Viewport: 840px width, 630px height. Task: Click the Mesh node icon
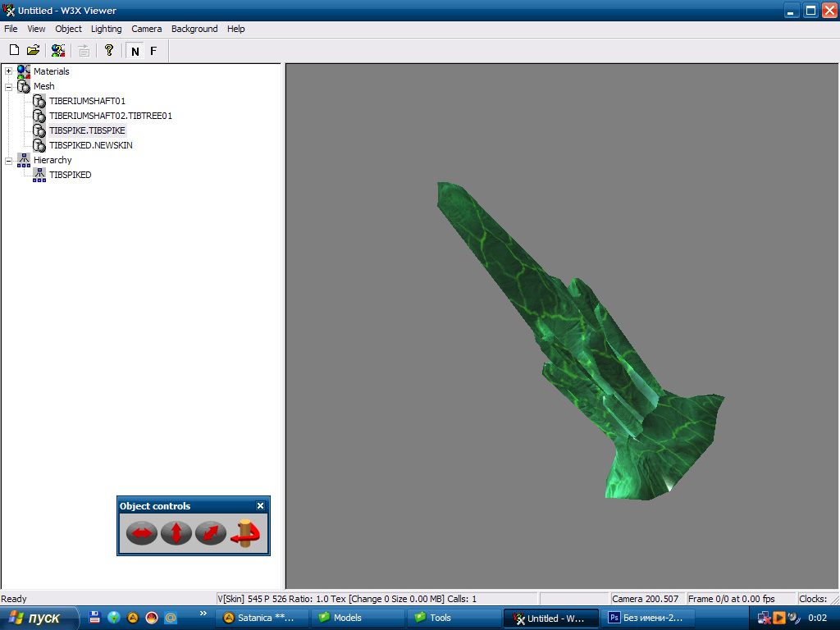24,86
